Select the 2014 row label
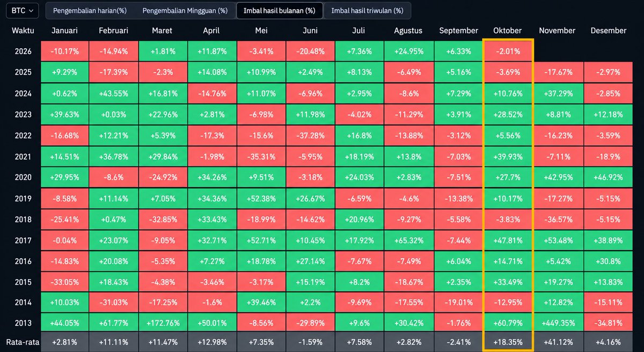Image resolution: width=644 pixels, height=352 pixels. click(23, 303)
